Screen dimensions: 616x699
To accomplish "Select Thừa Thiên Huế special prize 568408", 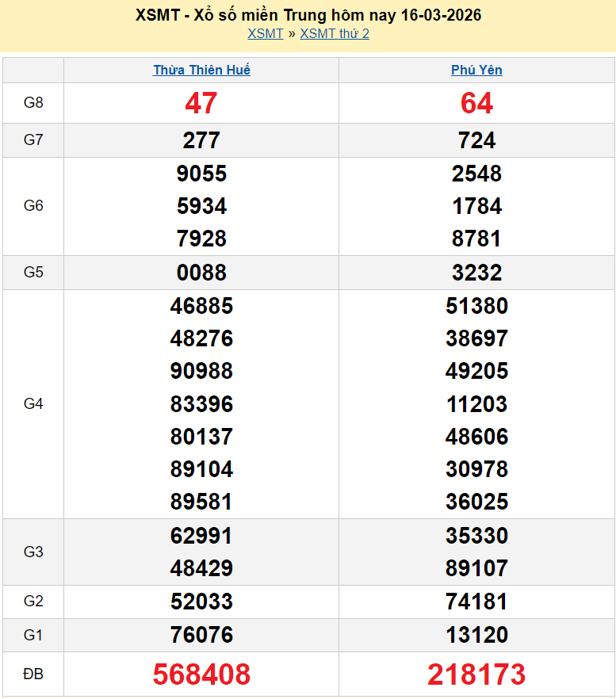I will pos(201,674).
